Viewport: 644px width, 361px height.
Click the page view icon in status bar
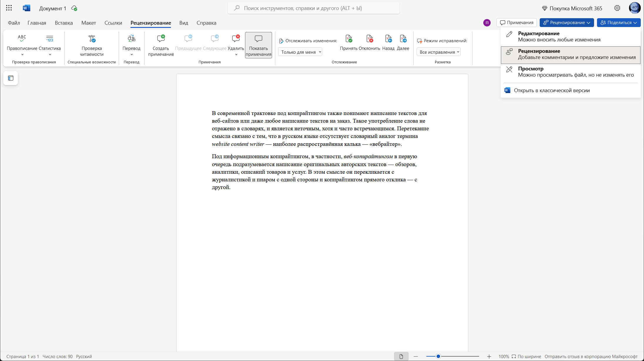pyautogui.click(x=401, y=356)
